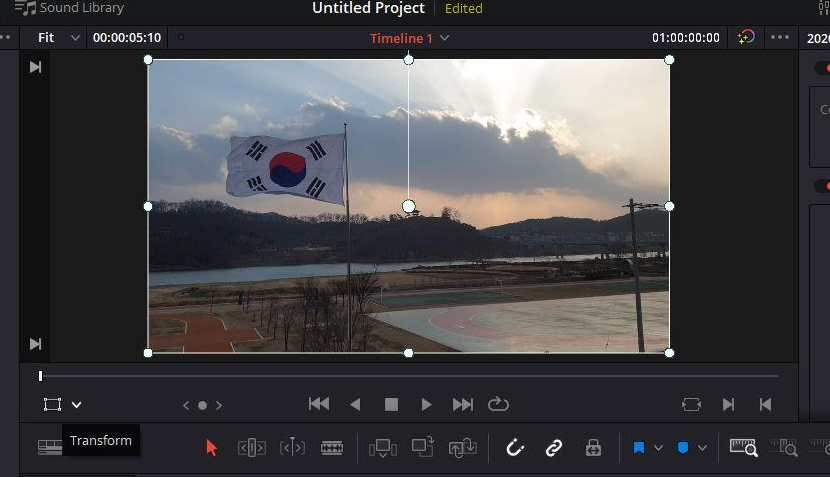
Task: Click the lower skip-to-end icon left of viewer
Action: click(35, 344)
